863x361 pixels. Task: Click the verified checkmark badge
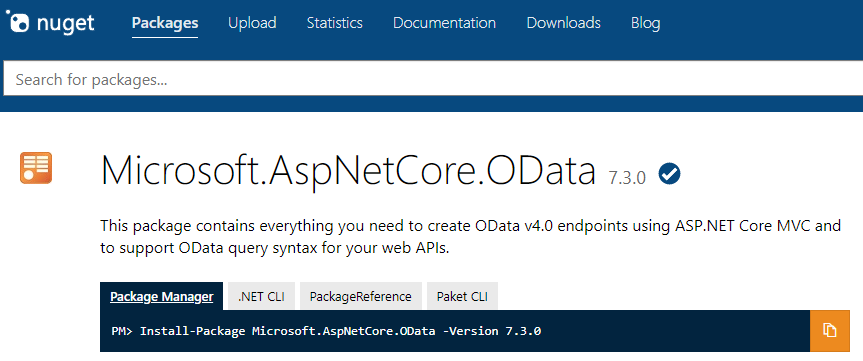[x=669, y=174]
